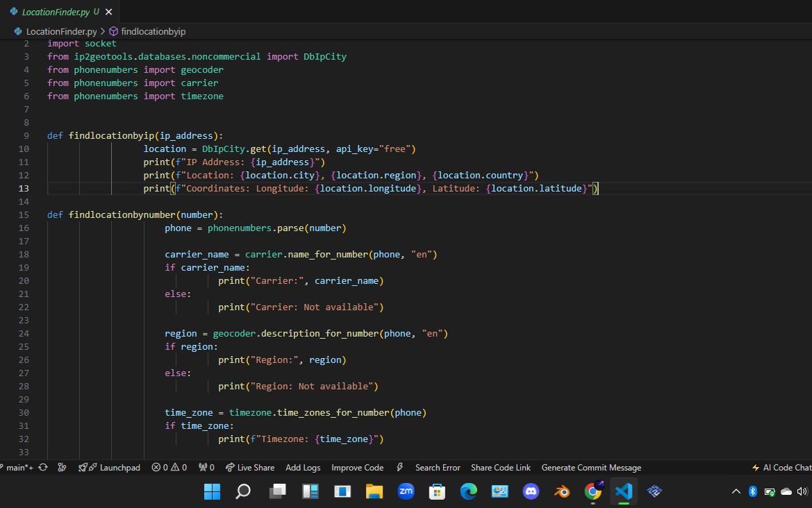This screenshot has height=508, width=812.
Task: Open Blender from the taskbar
Action: point(562,491)
